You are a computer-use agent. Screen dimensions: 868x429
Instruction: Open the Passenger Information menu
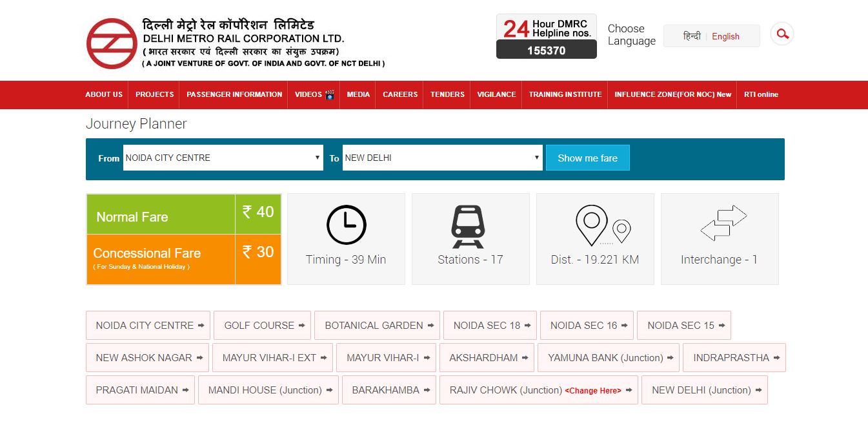click(x=234, y=94)
